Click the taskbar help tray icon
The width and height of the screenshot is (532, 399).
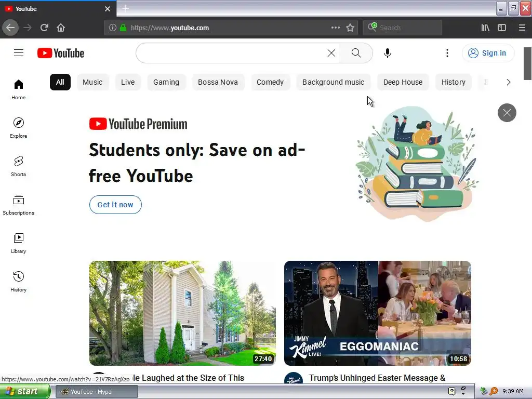(451, 391)
